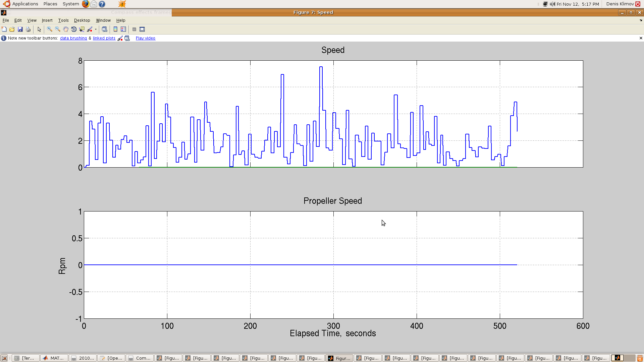Open the Help menu

click(x=121, y=20)
